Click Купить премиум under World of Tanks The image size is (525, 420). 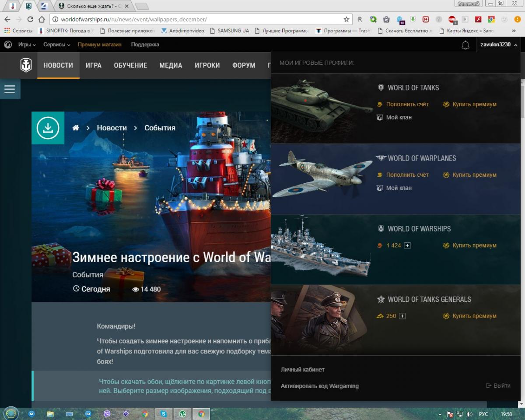point(475,104)
